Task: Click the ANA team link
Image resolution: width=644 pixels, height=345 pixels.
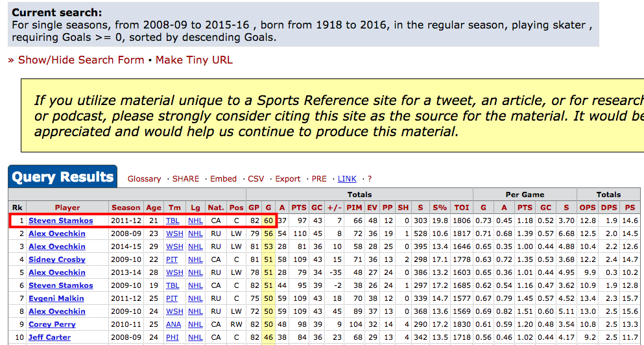Action: [x=174, y=324]
